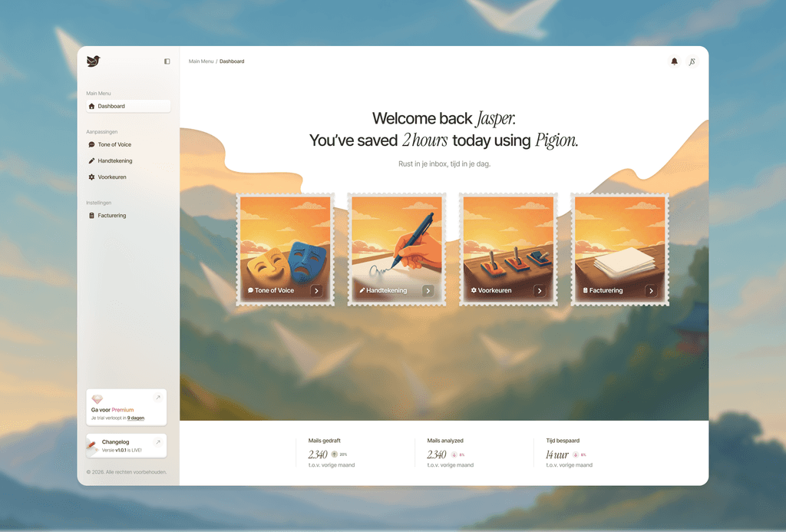
Task: Click the Mails gedraft value 2.340
Action: [x=318, y=454]
